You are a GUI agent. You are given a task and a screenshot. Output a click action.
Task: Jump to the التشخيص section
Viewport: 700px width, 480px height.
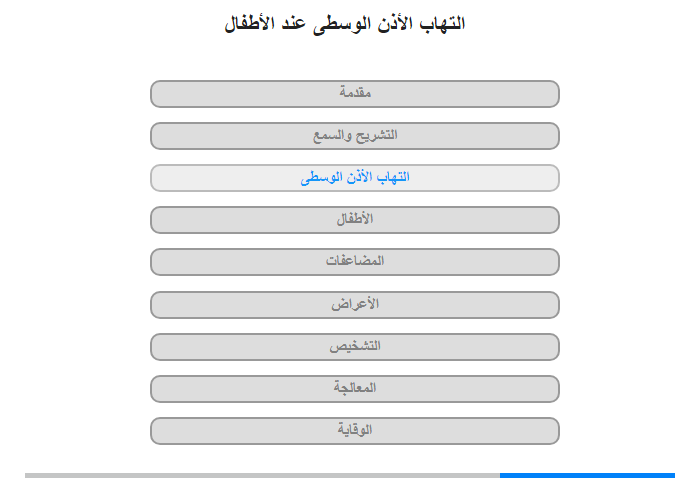(355, 346)
